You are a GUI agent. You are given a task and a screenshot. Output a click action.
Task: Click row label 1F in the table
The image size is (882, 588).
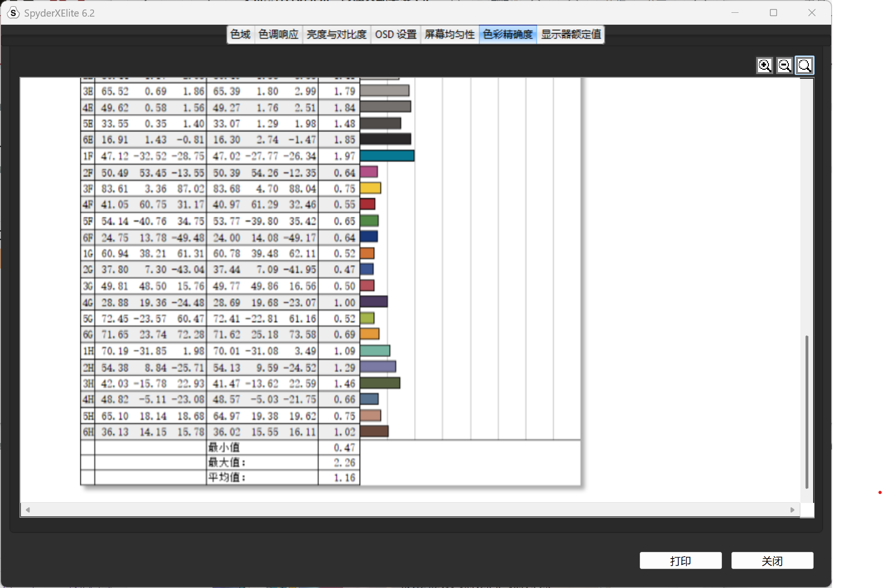pyautogui.click(x=88, y=156)
